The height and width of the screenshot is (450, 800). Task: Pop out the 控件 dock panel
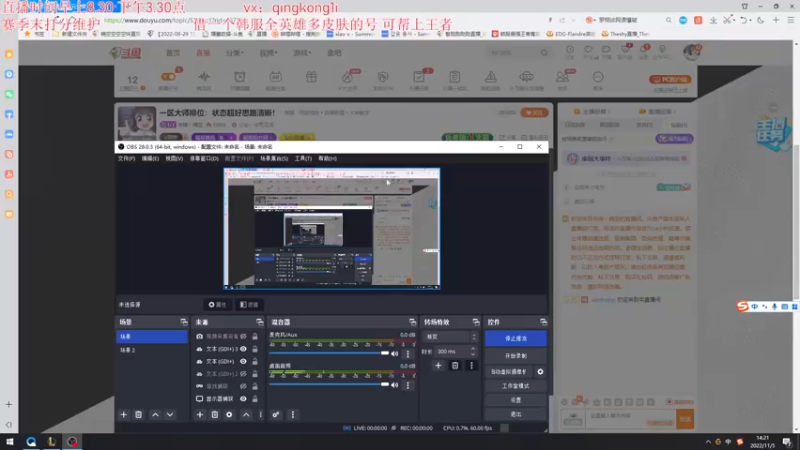point(543,322)
